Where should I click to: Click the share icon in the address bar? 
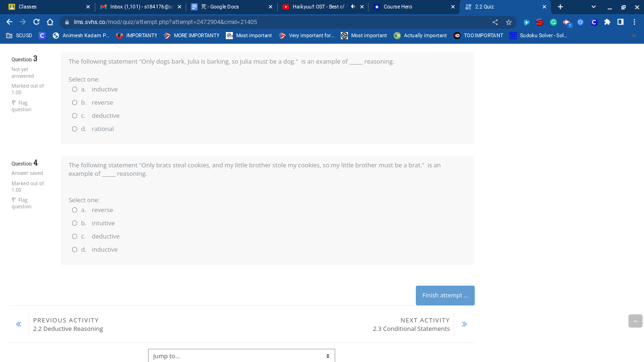tap(495, 22)
